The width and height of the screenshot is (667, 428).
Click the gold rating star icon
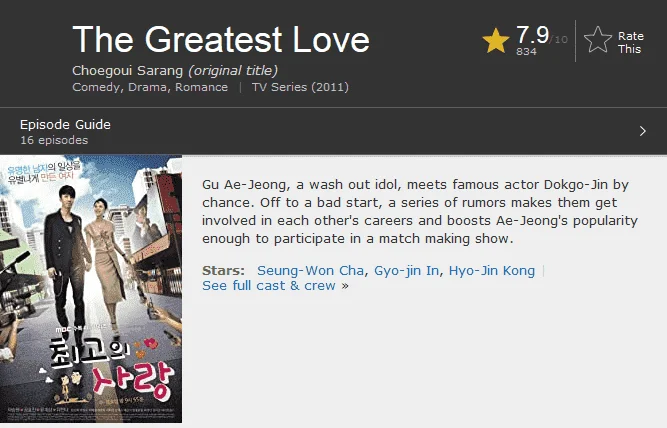(496, 41)
